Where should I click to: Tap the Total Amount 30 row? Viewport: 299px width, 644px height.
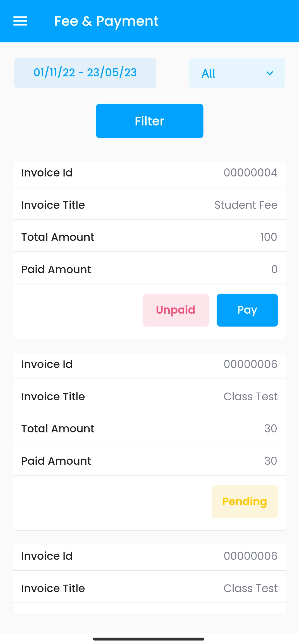pyautogui.click(x=149, y=428)
